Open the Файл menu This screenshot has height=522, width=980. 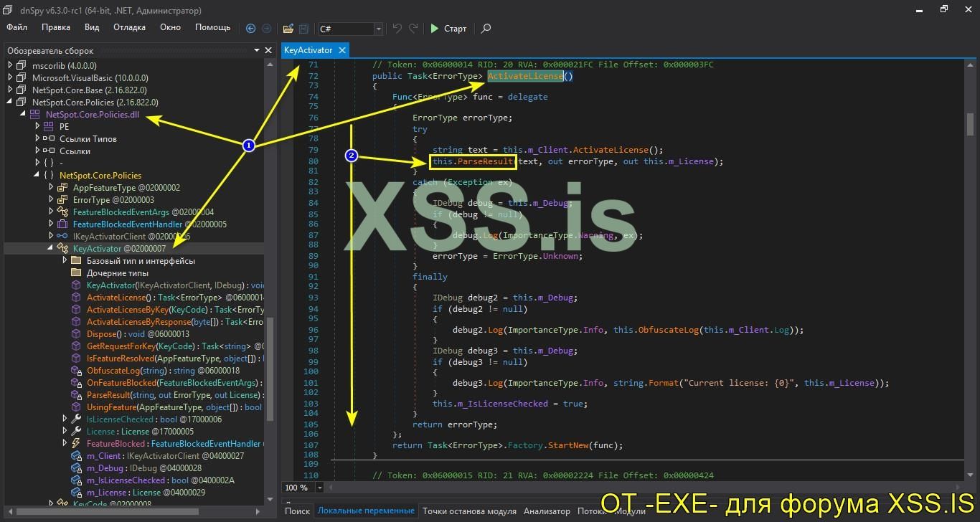pyautogui.click(x=17, y=27)
